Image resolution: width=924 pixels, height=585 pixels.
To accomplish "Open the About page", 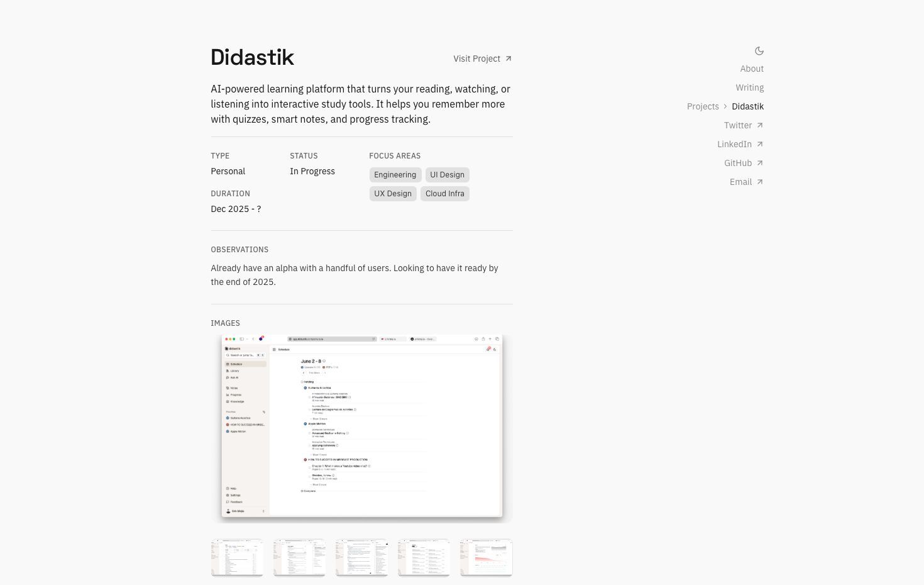I will pos(752,69).
